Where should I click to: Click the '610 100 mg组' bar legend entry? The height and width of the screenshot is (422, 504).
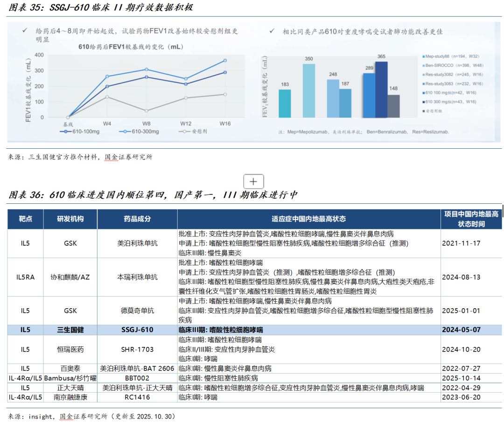(x=449, y=92)
